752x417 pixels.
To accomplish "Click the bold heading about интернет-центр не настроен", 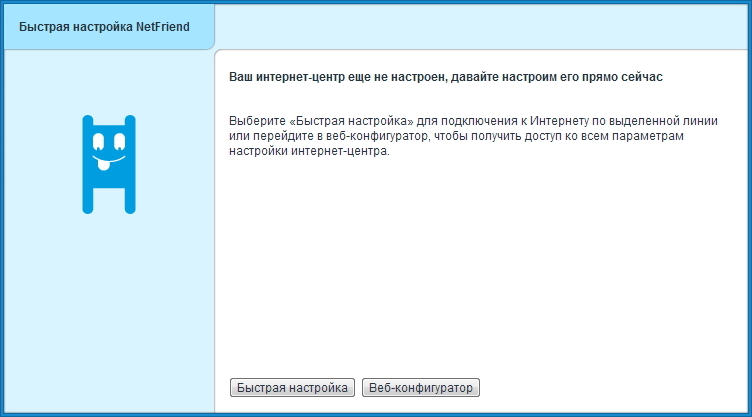I will tap(446, 77).
